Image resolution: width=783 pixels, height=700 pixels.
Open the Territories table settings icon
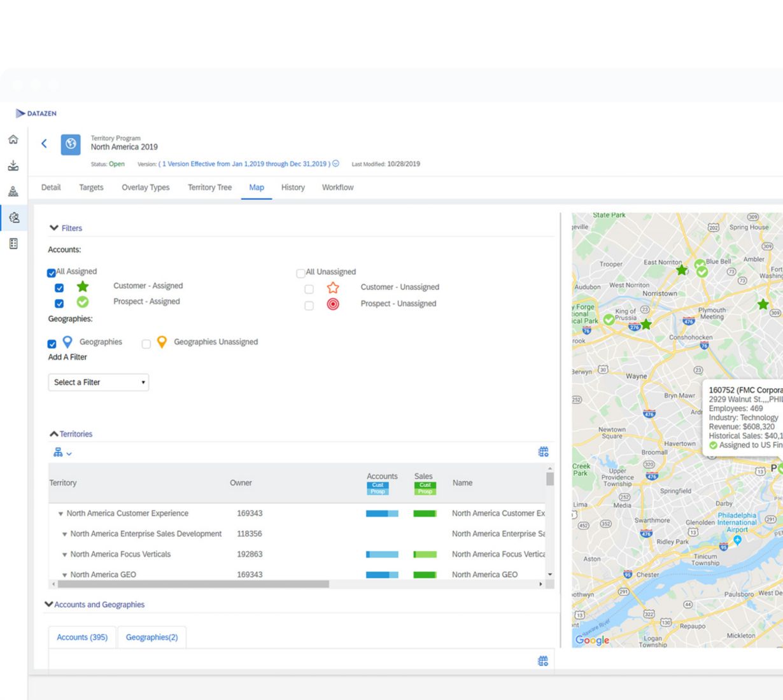coord(543,452)
